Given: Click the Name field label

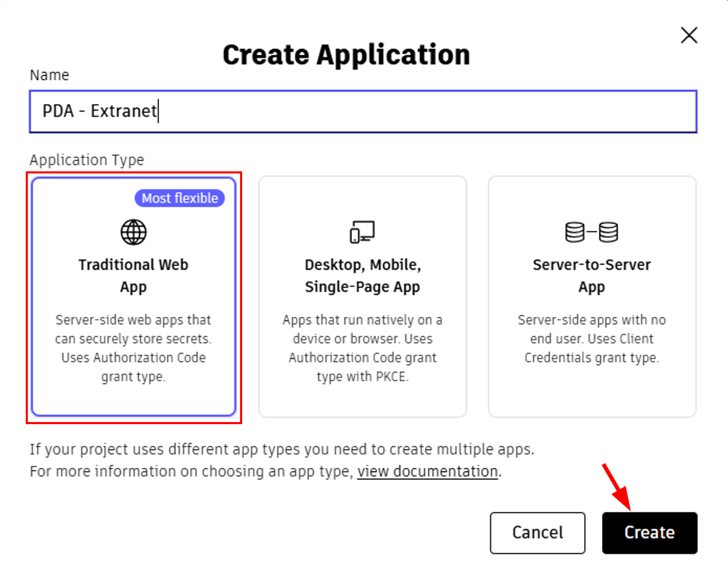Looking at the screenshot, I should tap(49, 75).
